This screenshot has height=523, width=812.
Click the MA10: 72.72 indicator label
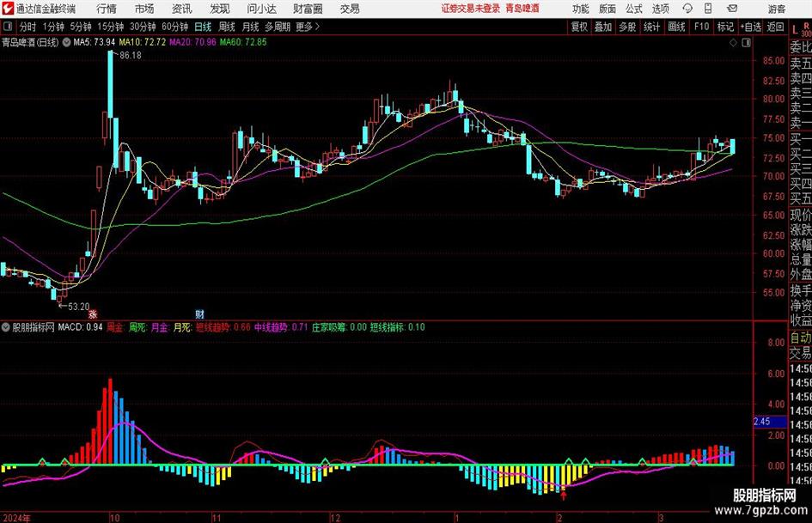pyautogui.click(x=143, y=42)
